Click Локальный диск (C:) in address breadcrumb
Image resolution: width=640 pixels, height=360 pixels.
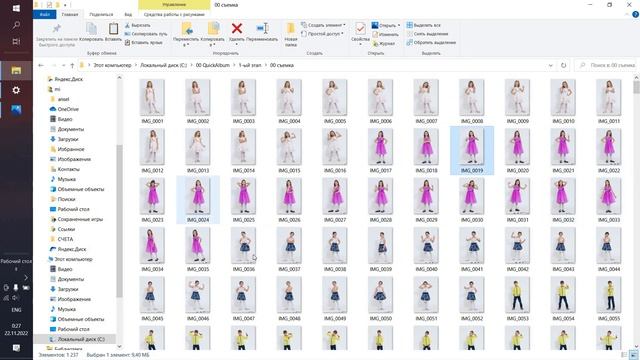point(163,65)
